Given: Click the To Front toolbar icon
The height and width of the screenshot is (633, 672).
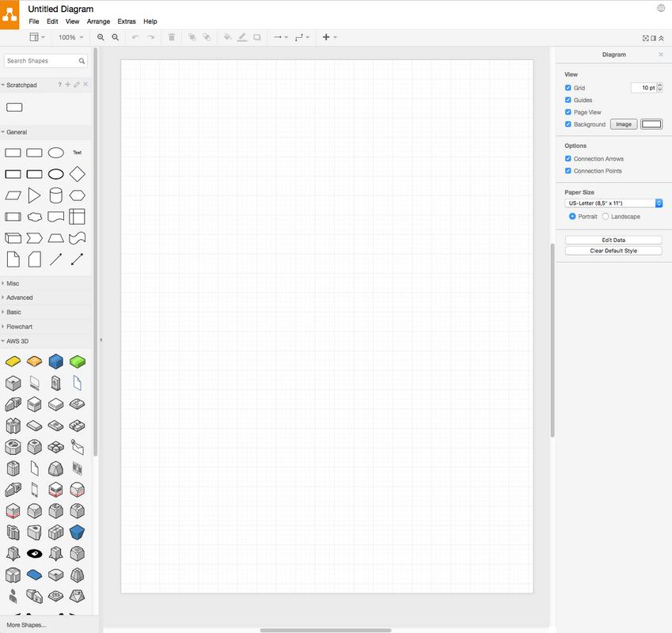Looking at the screenshot, I should 191,36.
